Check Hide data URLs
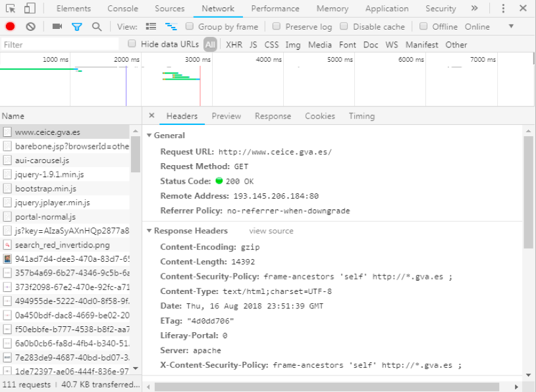 pos(132,43)
